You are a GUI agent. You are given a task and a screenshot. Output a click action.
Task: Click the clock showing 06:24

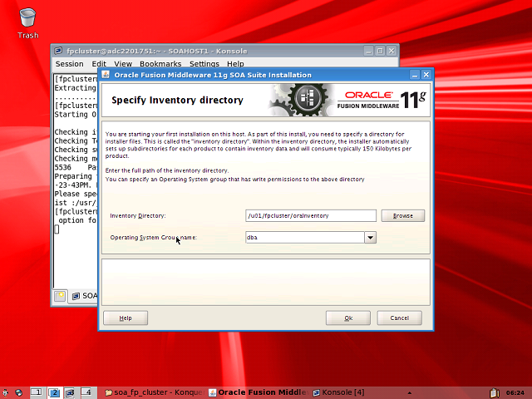[515, 393]
